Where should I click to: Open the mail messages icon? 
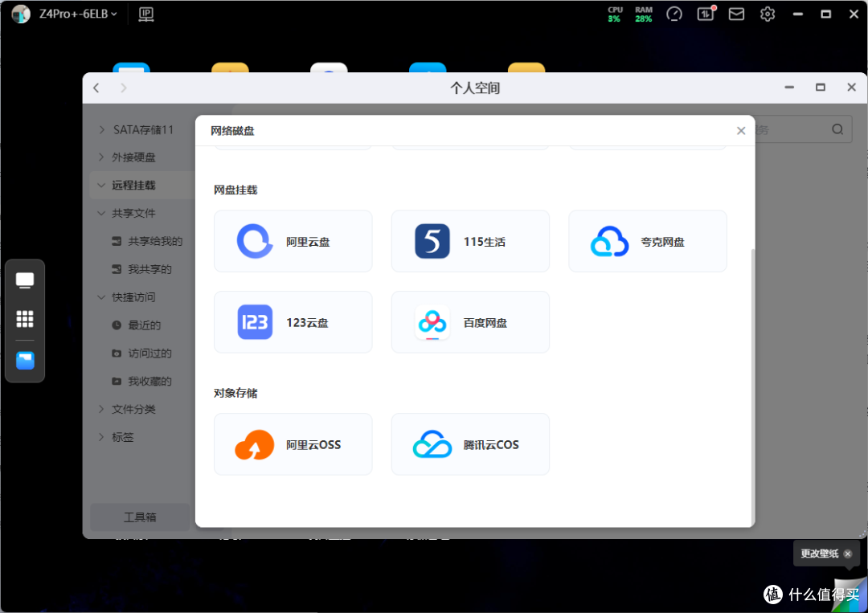(x=736, y=14)
